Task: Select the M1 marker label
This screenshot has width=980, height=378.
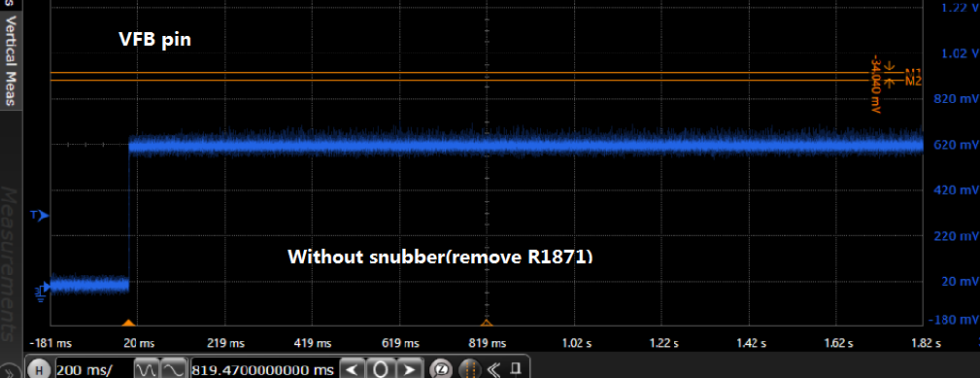Action: tap(914, 72)
